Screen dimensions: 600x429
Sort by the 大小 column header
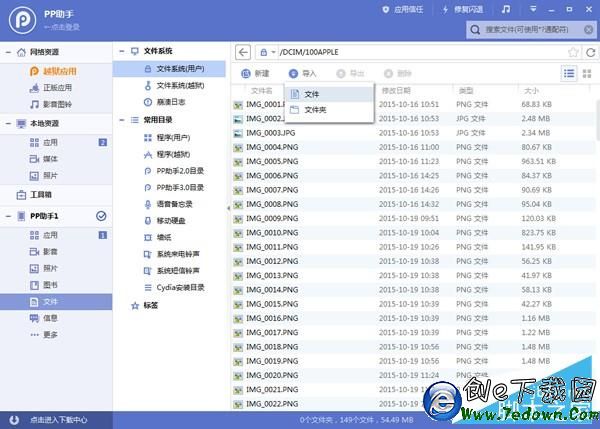point(531,91)
